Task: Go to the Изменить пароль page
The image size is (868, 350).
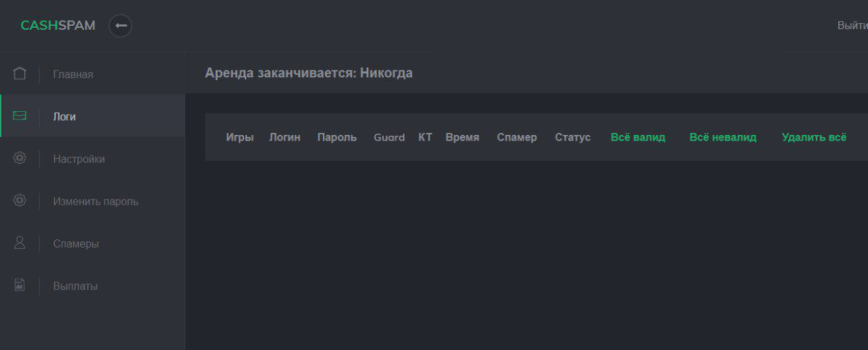Action: tap(96, 201)
